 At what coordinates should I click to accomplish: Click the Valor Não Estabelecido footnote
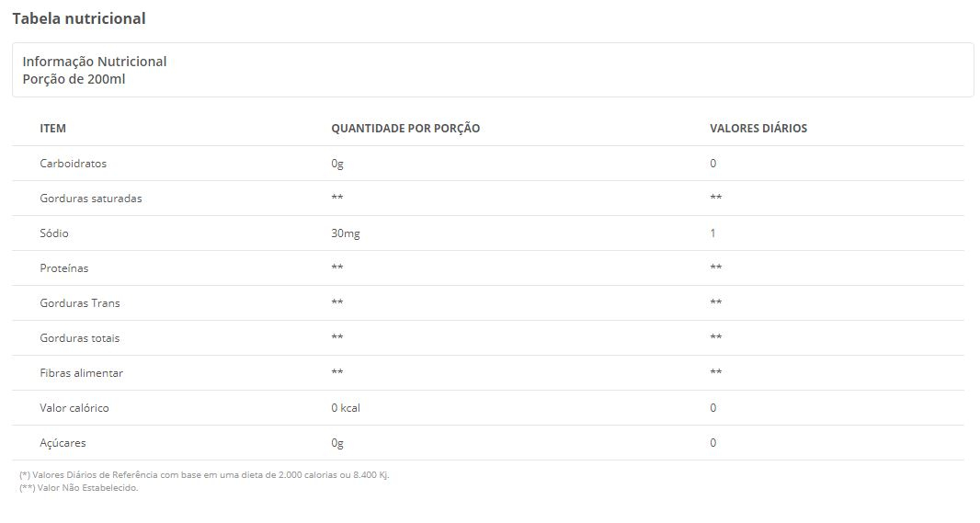pyautogui.click(x=79, y=488)
